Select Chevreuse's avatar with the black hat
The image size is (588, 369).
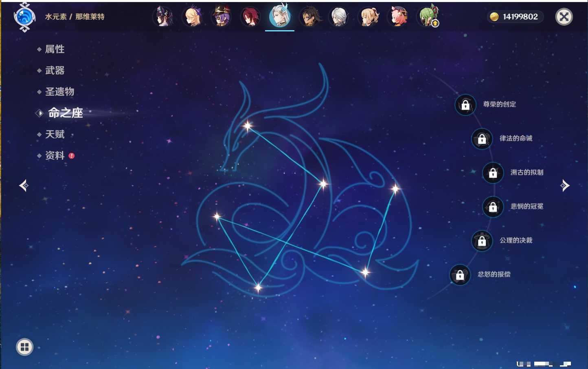(222, 17)
